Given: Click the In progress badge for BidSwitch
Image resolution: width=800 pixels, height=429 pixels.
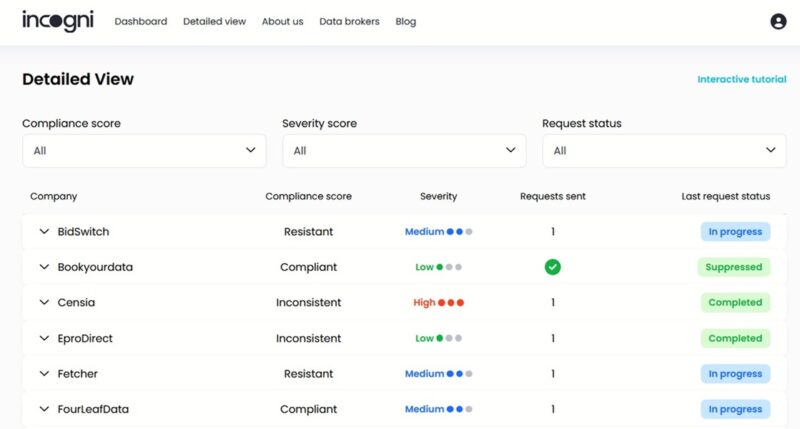Looking at the screenshot, I should click(x=735, y=232).
